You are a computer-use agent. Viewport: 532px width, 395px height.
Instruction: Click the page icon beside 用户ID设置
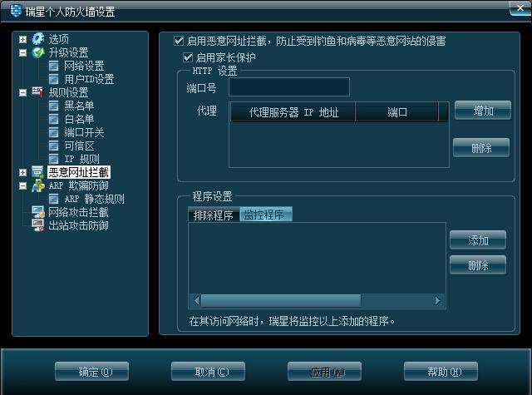tap(53, 79)
